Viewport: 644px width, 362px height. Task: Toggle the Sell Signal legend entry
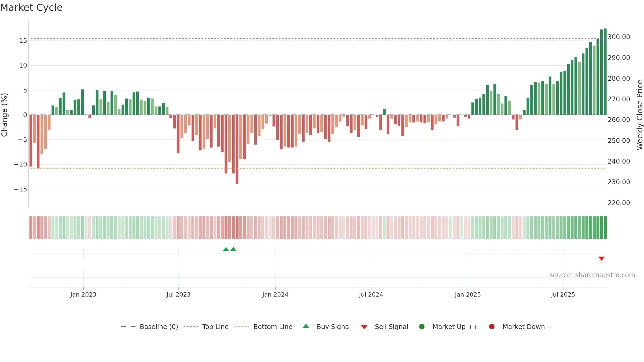pos(385,327)
